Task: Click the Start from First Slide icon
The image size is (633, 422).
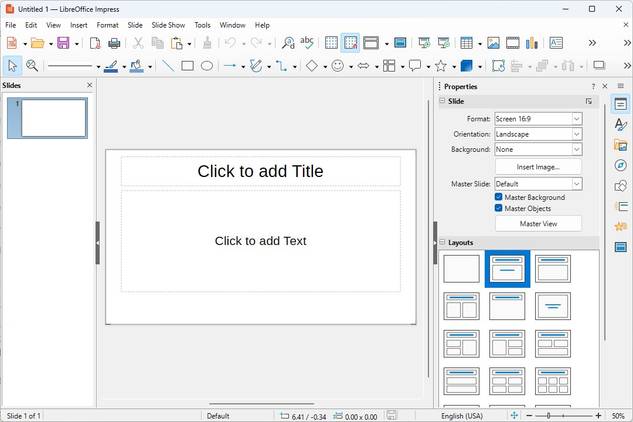Action: pos(424,43)
